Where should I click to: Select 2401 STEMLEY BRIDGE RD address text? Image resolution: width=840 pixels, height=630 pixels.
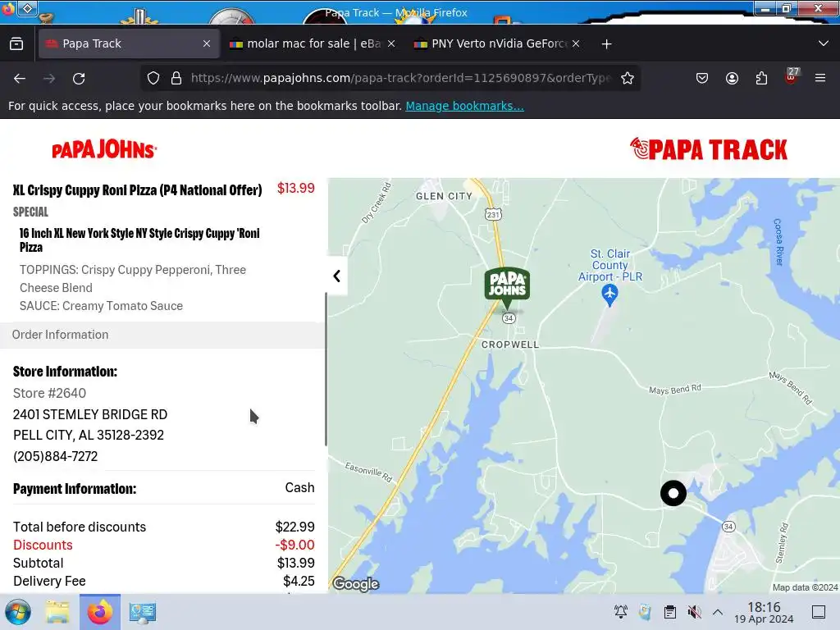tap(90, 414)
